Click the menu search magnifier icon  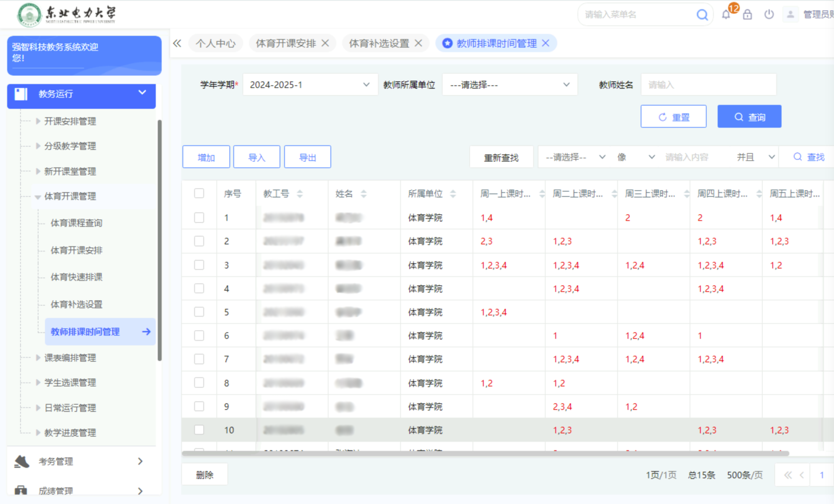[702, 15]
